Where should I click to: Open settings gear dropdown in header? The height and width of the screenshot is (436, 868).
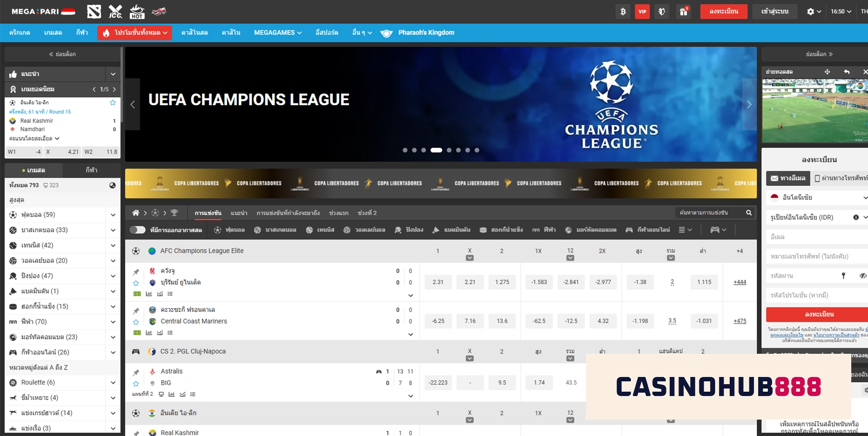814,12
